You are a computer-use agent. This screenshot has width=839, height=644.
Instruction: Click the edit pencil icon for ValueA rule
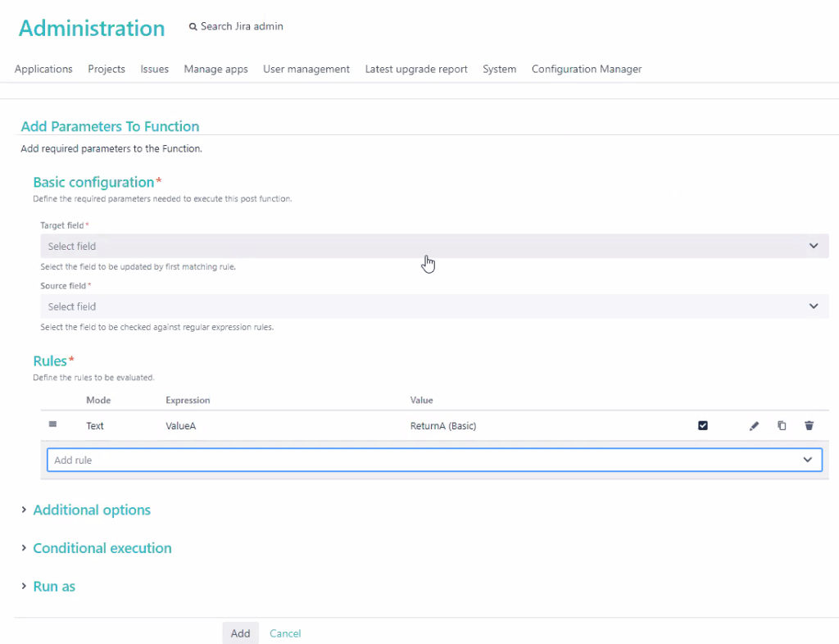click(x=754, y=426)
